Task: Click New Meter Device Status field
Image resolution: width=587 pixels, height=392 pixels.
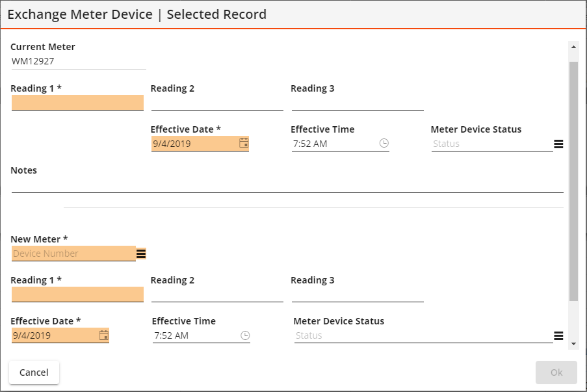Action: (x=423, y=335)
